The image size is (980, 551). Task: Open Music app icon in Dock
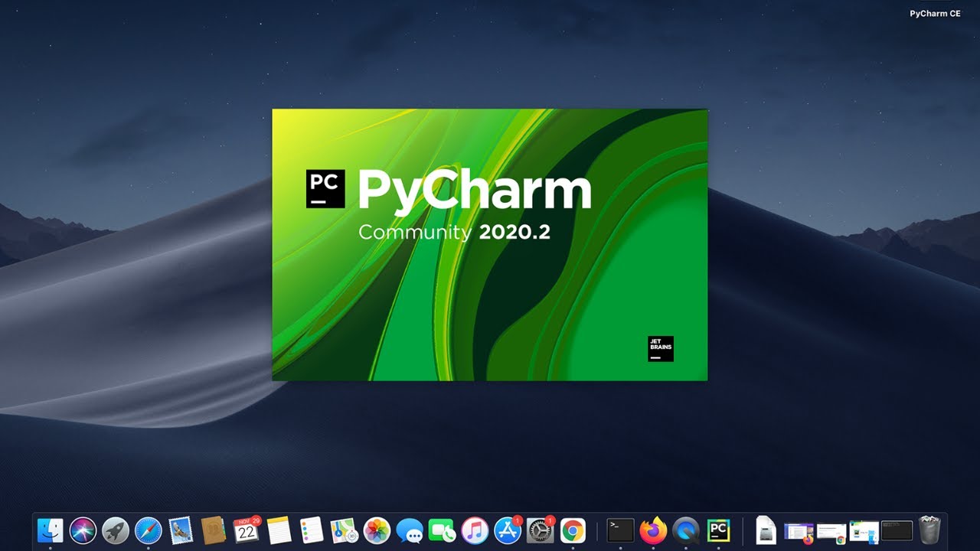click(x=475, y=530)
